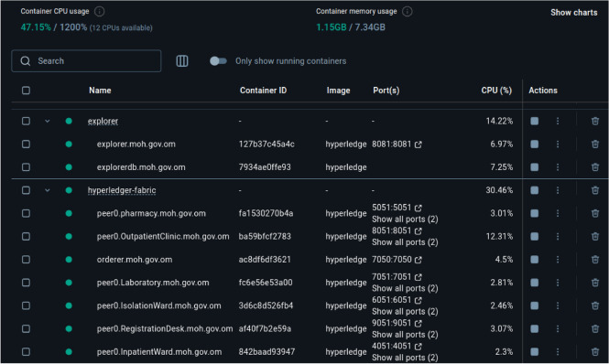Check the orderer.moh.gov.om checkbox
The image size is (609, 364).
click(26, 260)
